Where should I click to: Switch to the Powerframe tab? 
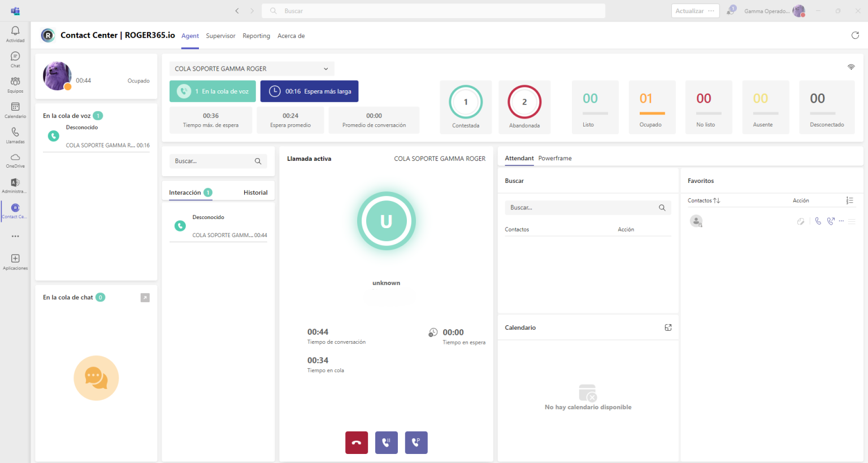click(554, 158)
